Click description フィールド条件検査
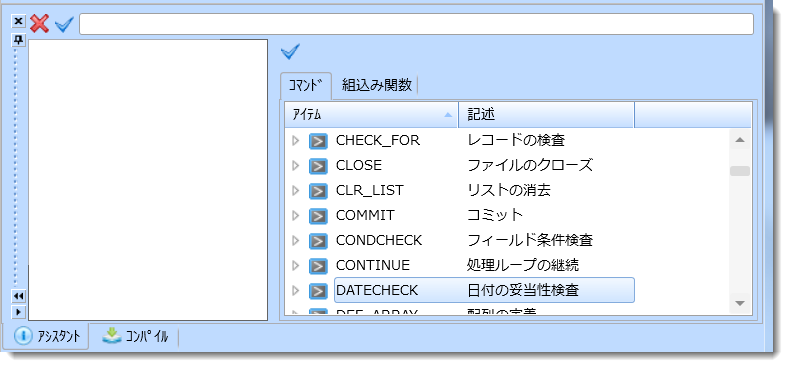 [530, 240]
